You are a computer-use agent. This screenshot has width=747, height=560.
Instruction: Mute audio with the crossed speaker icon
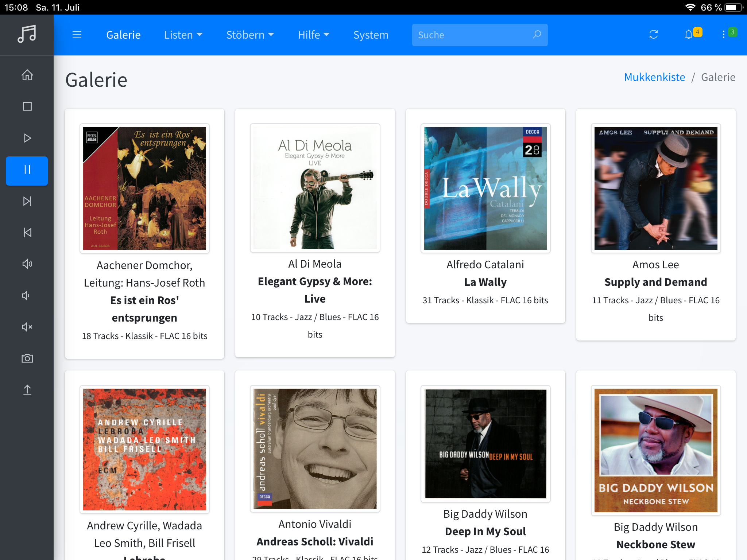27,327
